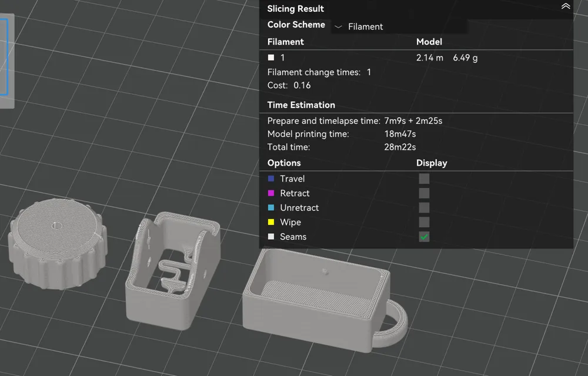Click the Travel blue color swatch
588x376 pixels.
pos(271,179)
